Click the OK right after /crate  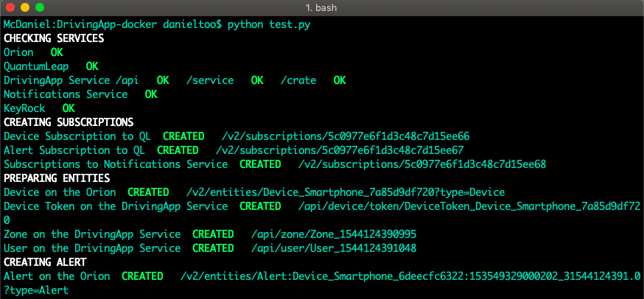click(x=340, y=80)
